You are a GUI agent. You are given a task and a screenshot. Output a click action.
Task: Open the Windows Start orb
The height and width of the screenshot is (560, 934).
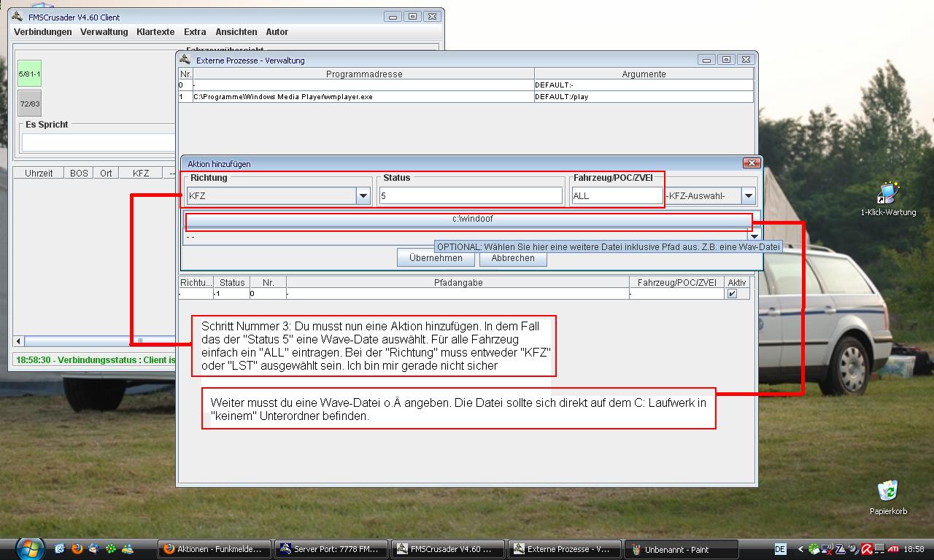[x=30, y=548]
